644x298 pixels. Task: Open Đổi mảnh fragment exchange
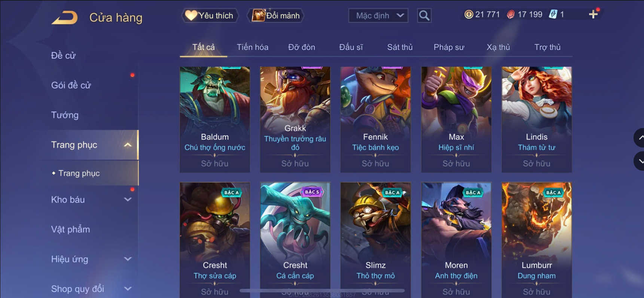pyautogui.click(x=276, y=15)
